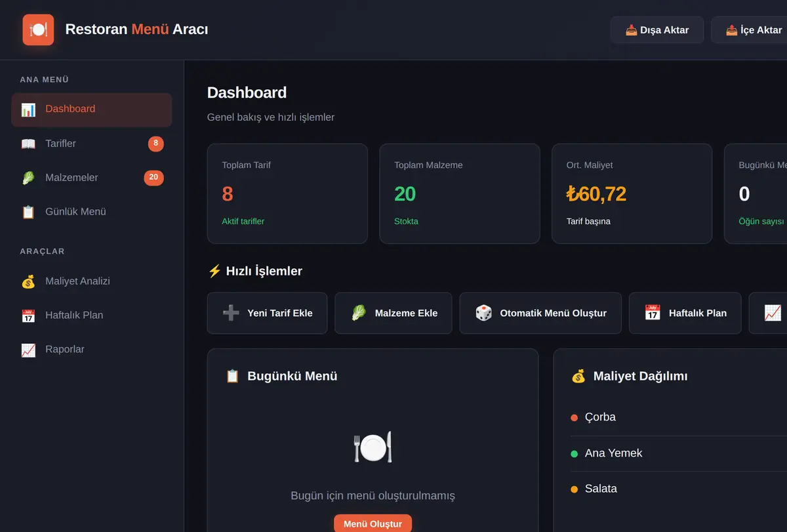This screenshot has height=532, width=787.
Task: Click the Malzemeler leafy green icon
Action: click(x=28, y=178)
